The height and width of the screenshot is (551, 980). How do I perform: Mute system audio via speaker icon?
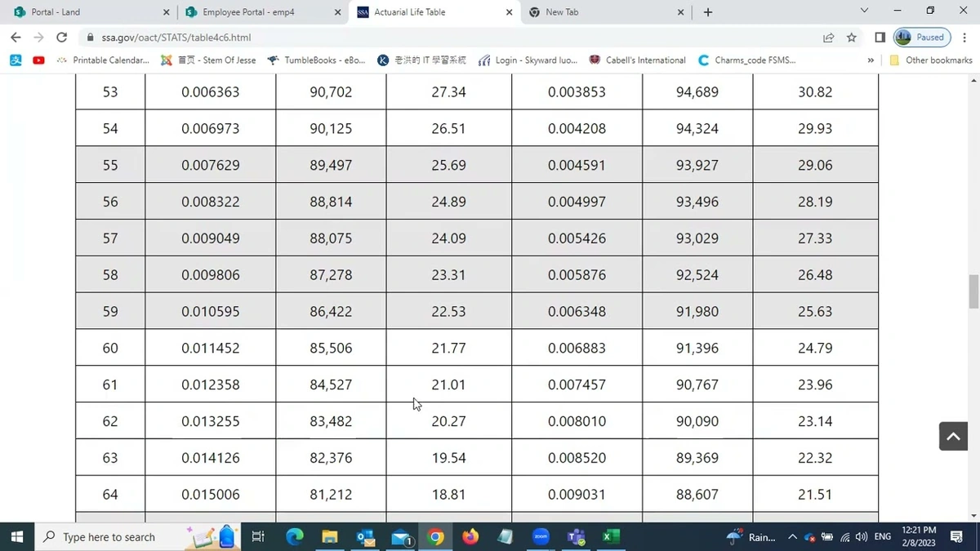pyautogui.click(x=862, y=536)
